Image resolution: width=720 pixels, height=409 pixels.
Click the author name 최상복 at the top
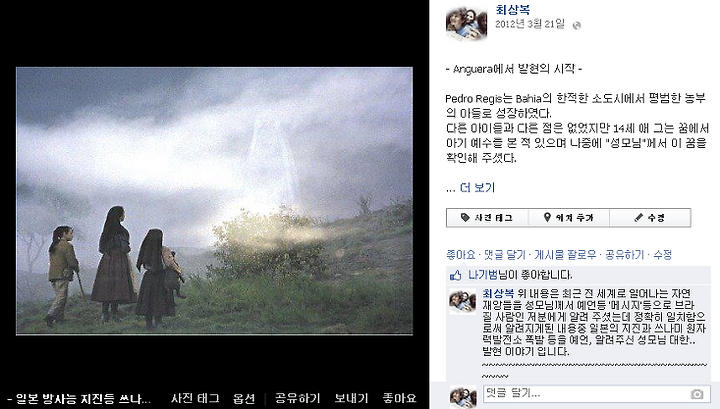click(x=513, y=9)
